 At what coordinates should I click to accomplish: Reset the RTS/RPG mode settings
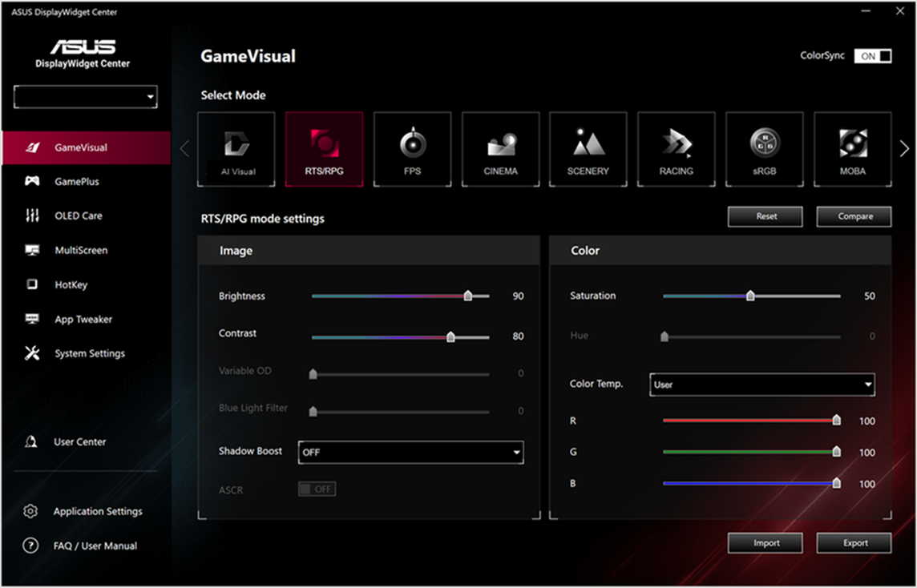click(765, 216)
